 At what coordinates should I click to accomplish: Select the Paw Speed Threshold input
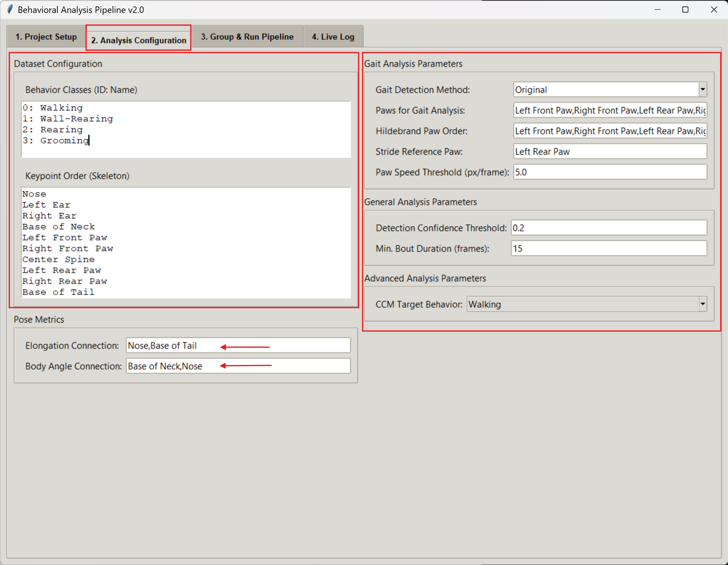610,172
